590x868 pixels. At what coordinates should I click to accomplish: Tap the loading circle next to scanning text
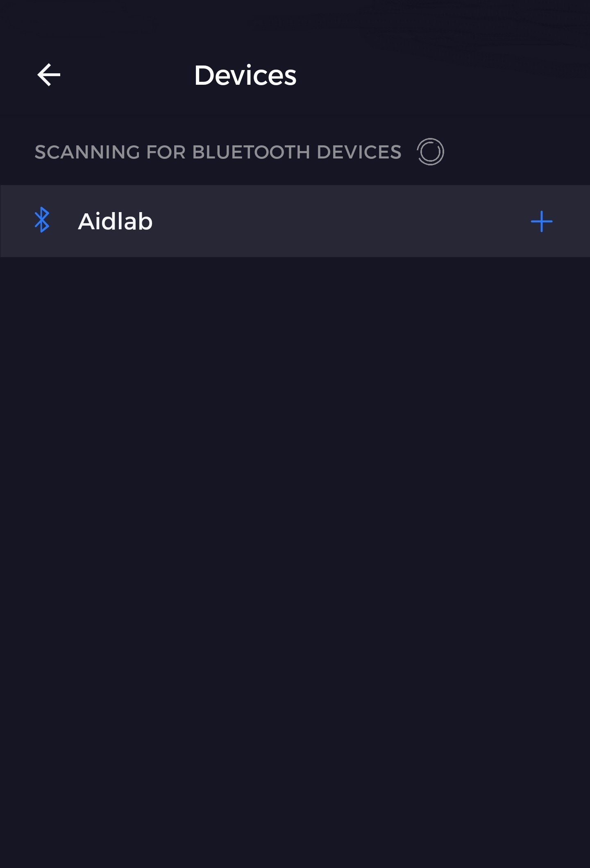[x=430, y=152]
